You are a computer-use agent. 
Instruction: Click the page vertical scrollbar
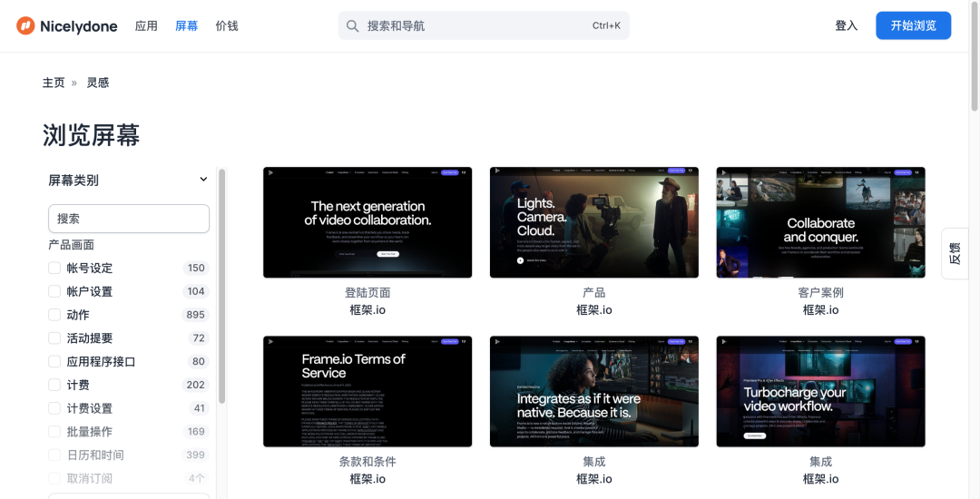tap(975, 56)
